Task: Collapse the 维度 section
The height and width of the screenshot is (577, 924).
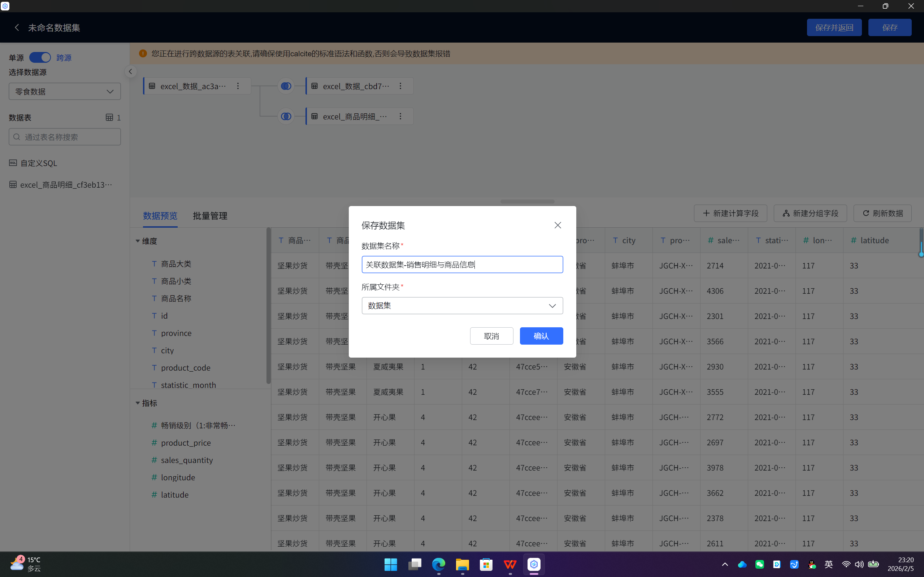Action: pos(138,241)
